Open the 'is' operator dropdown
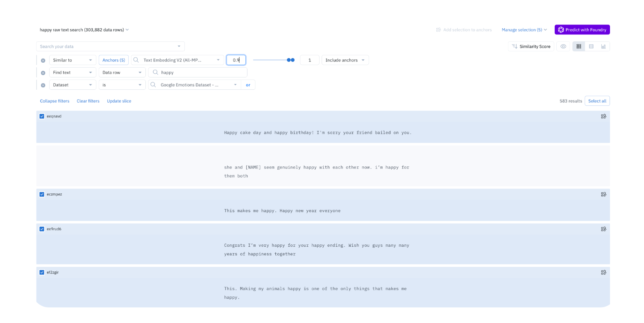This screenshot has height=323, width=644. pos(122,85)
